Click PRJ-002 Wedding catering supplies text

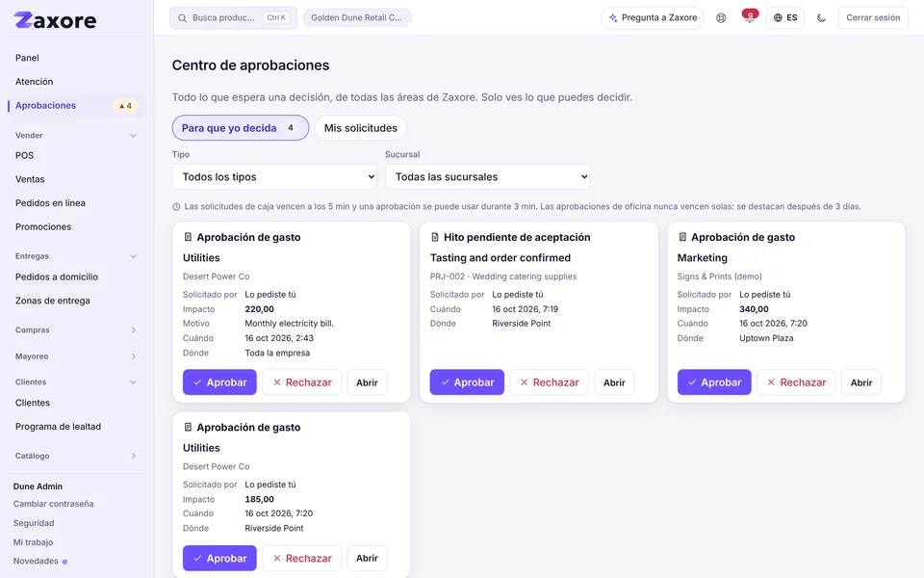click(503, 276)
